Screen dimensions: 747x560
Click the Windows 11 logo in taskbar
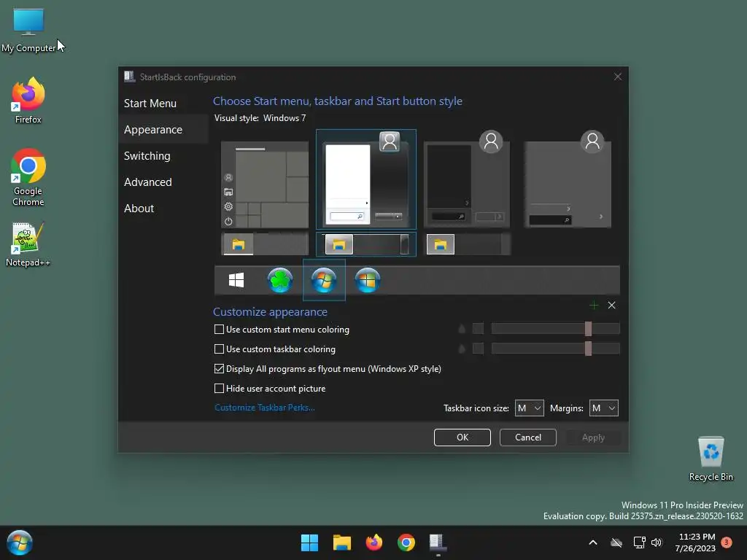[309, 542]
